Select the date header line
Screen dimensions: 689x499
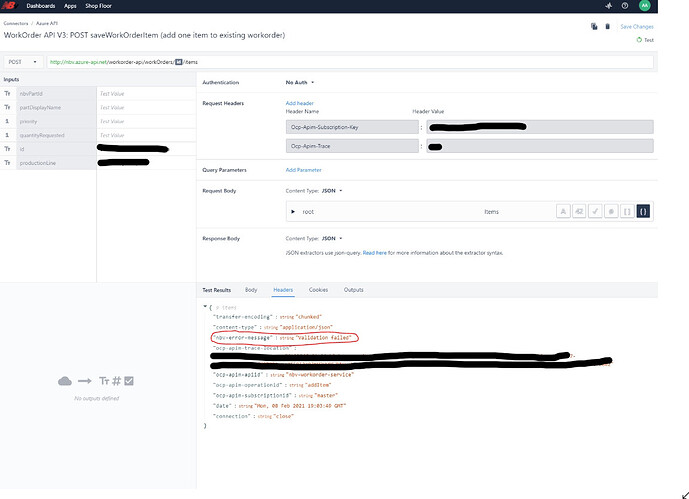click(x=279, y=406)
